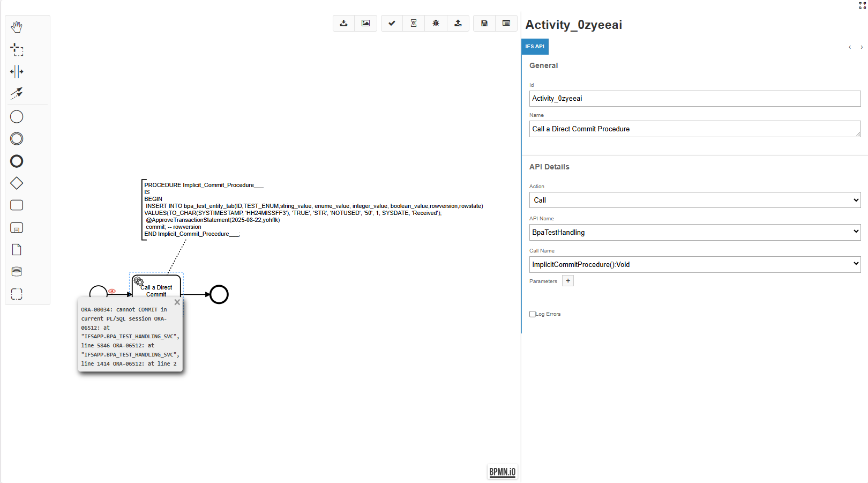Toggle the properties panel icon

pyautogui.click(x=506, y=23)
